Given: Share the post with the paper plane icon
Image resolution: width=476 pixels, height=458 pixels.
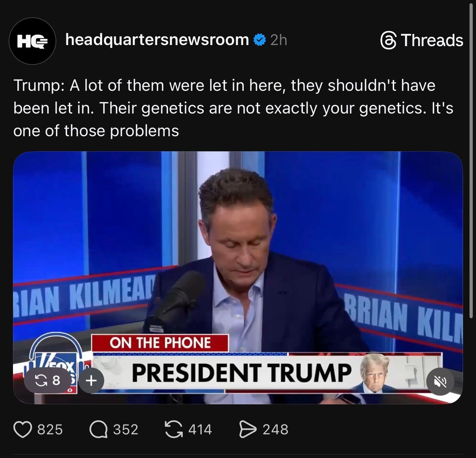Looking at the screenshot, I should pyautogui.click(x=248, y=430).
